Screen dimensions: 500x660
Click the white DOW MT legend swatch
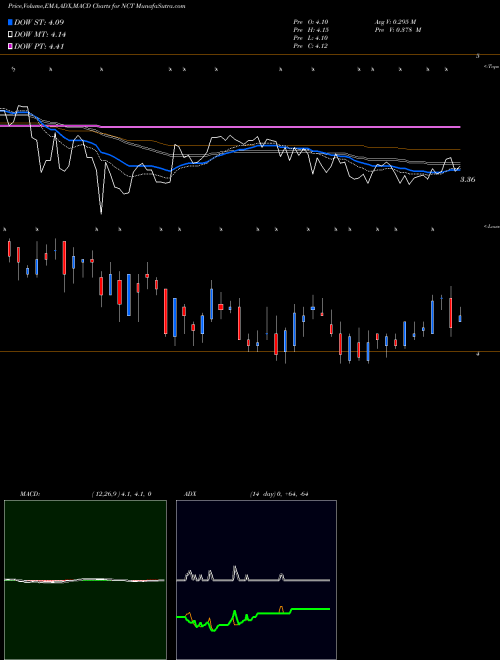(10, 35)
